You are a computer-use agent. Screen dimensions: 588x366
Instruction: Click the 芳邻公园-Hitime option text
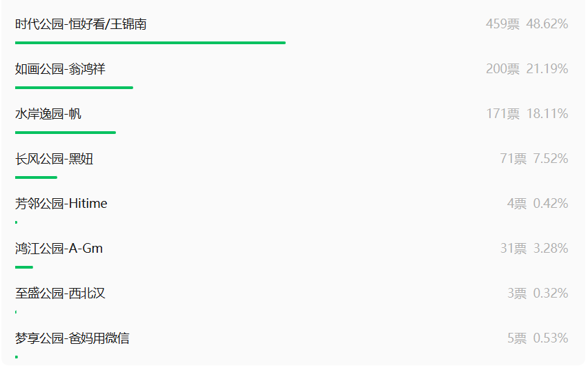61,204
